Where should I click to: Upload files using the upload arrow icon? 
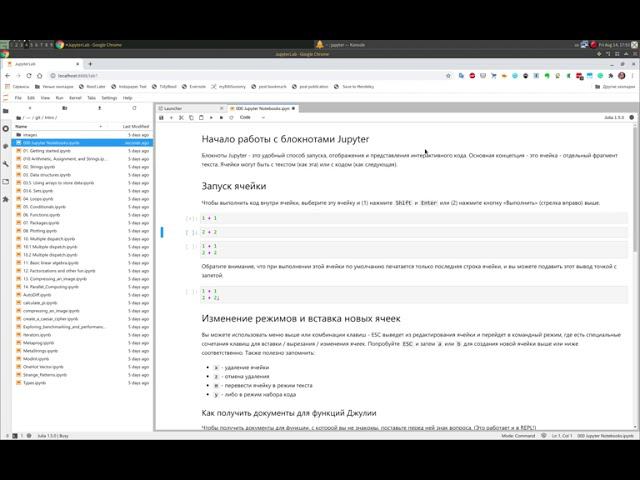[x=100, y=108]
